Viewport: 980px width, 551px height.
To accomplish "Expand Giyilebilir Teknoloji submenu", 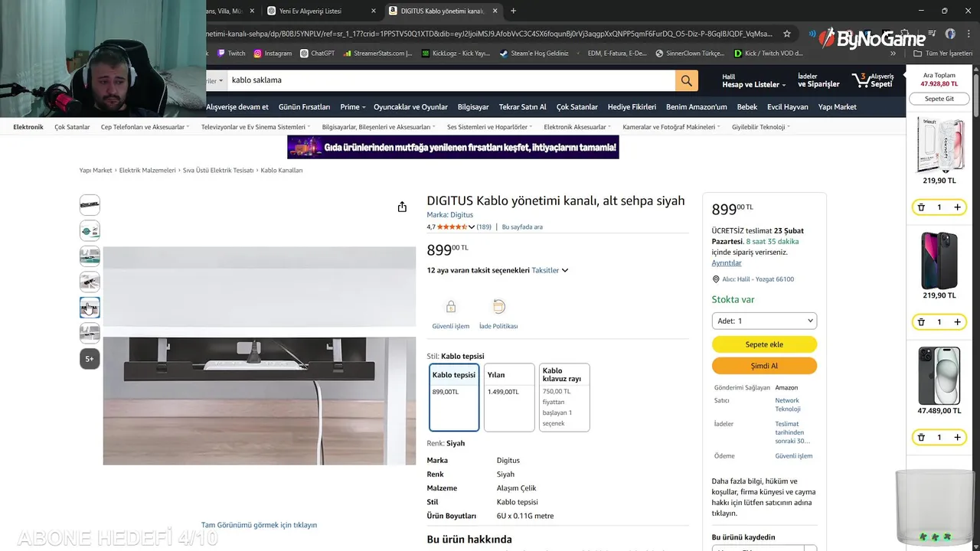I will point(760,127).
